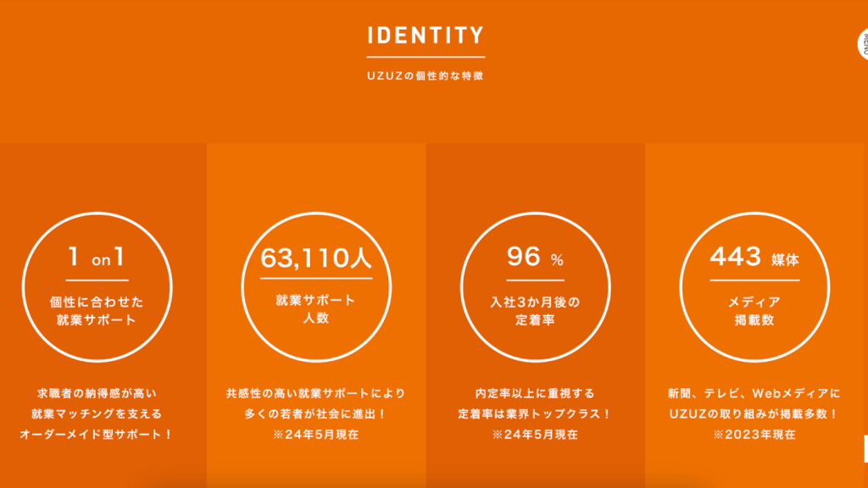
Task: Click the label 就業サポート人数
Action: [x=316, y=308]
